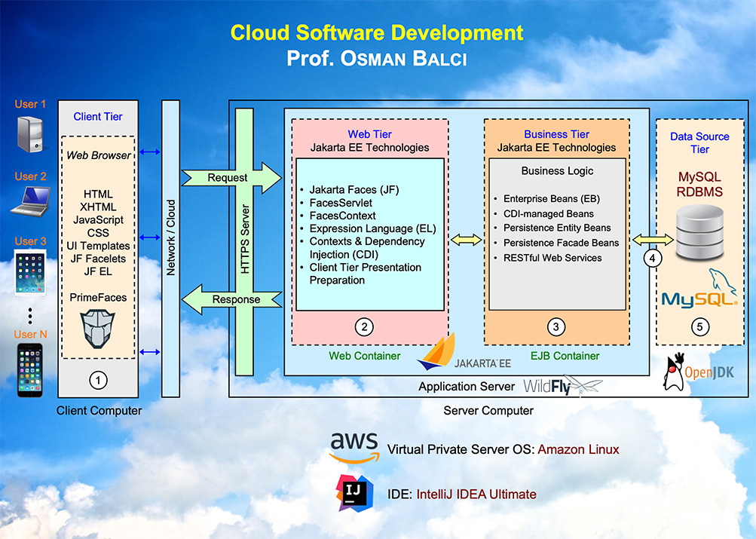The height and width of the screenshot is (539, 756).
Task: Click the vertical "Network / Cloud" label
Action: 170,237
